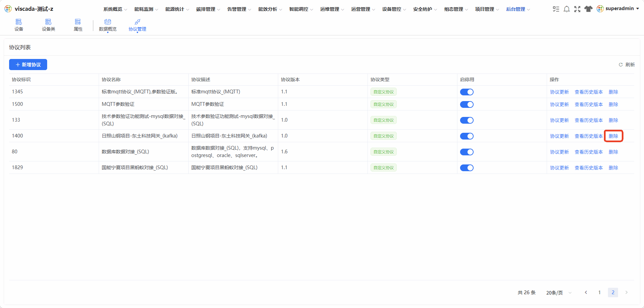Click the 新增协议 button
Image resolution: width=644 pixels, height=308 pixels.
coord(28,65)
